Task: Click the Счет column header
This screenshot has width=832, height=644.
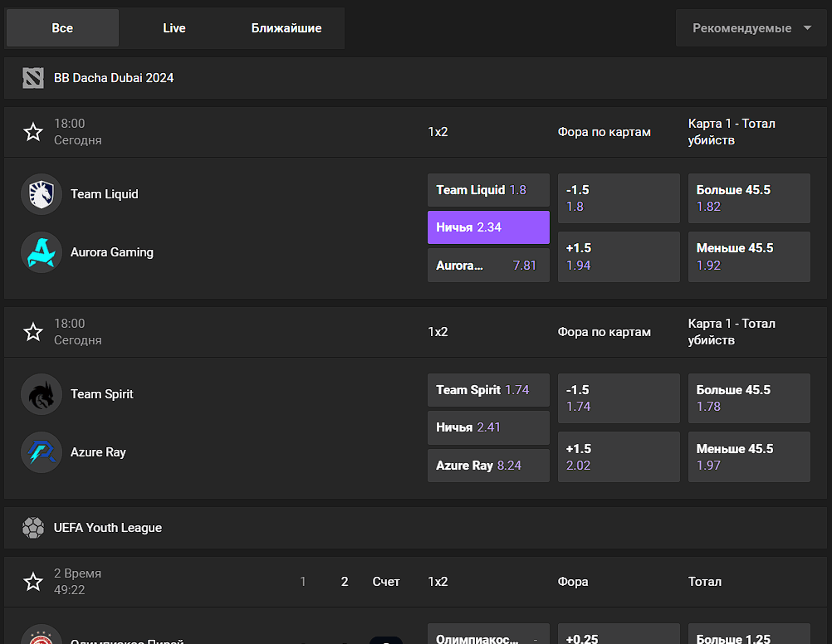Action: [386, 582]
